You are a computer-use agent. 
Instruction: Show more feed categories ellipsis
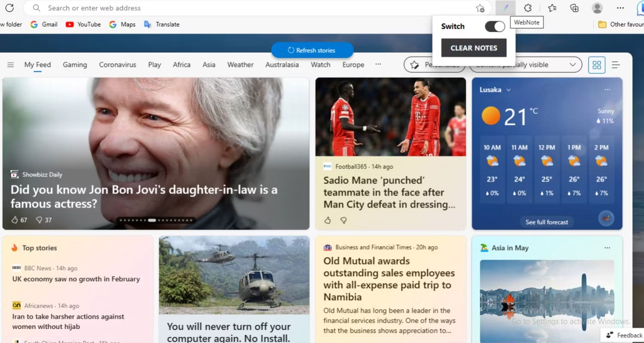378,64
